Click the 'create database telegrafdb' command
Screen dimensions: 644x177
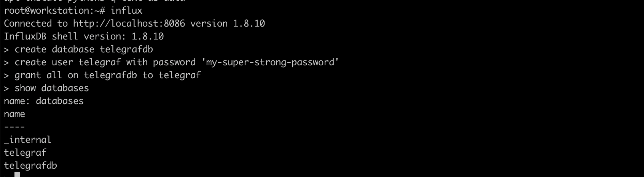point(84,49)
